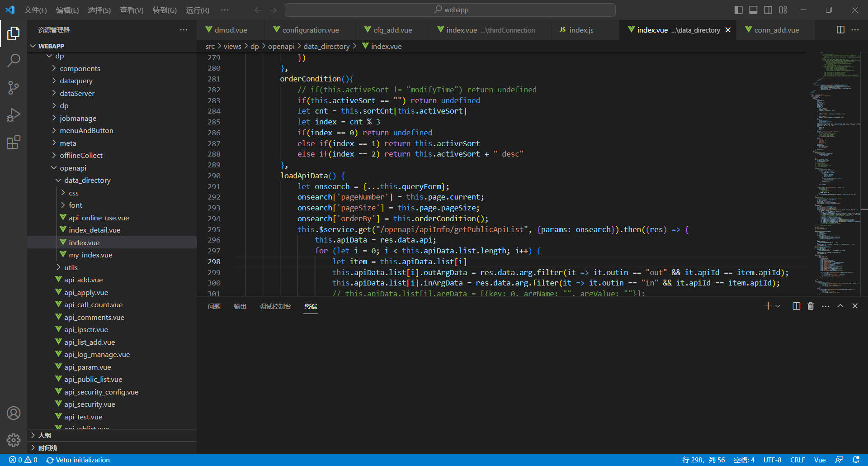Screen dimensions: 868x466
Task: Open the 文件(F) menu
Action: click(x=35, y=10)
